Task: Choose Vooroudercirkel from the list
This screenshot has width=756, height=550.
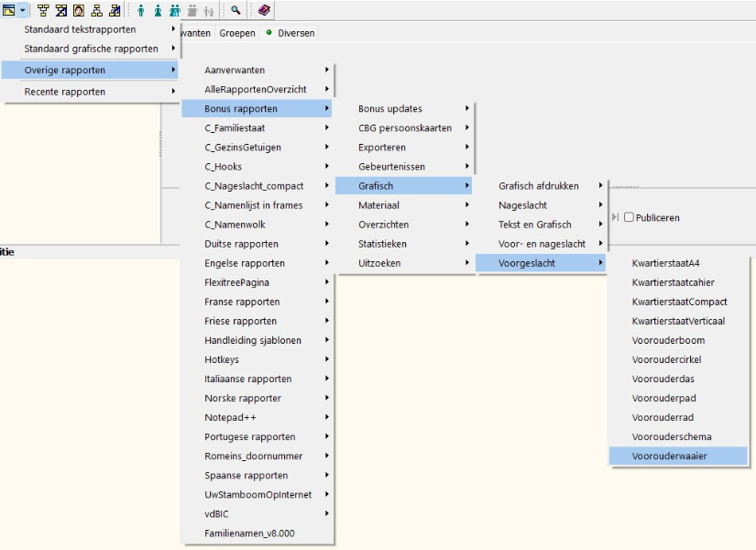Action: point(666,359)
